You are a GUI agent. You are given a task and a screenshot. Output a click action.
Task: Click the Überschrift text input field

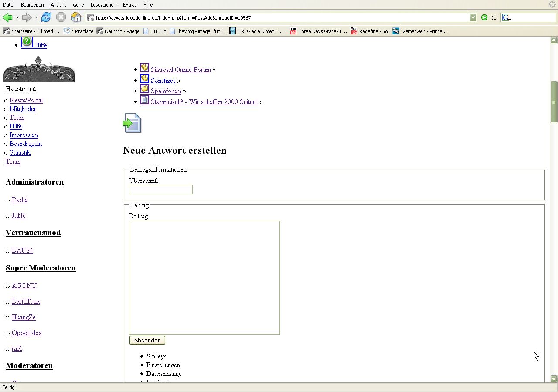pos(160,189)
